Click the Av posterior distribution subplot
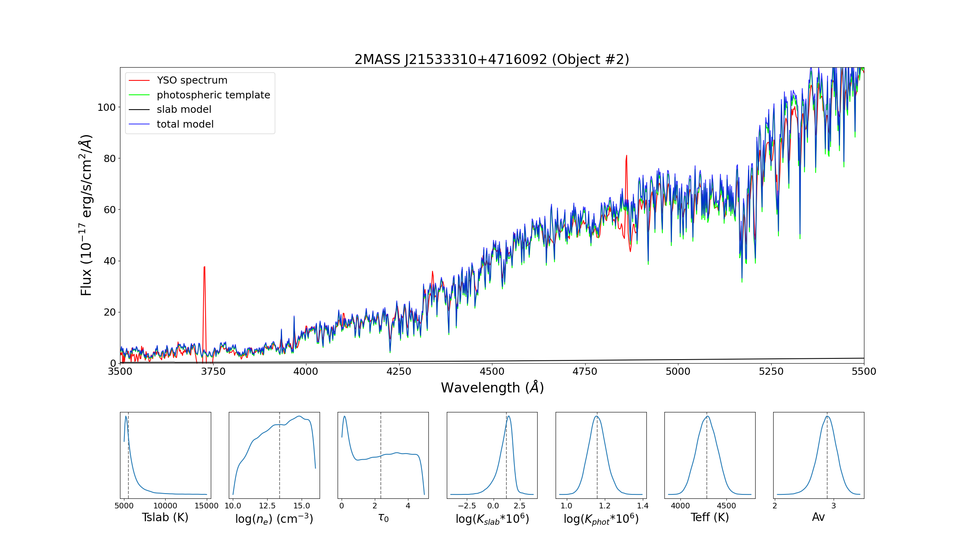Viewport: 960px width, 560px height. pos(818,455)
